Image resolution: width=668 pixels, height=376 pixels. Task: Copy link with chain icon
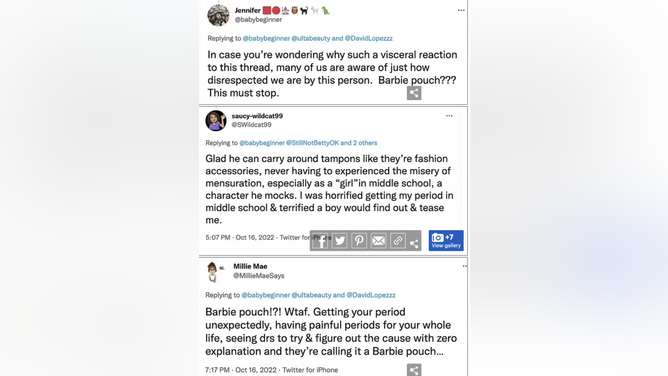click(397, 241)
